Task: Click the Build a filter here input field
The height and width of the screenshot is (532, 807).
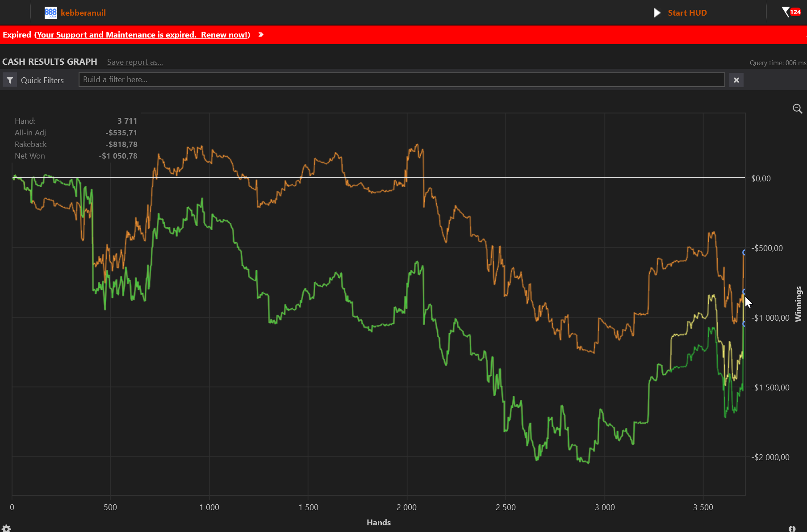Action: [401, 80]
